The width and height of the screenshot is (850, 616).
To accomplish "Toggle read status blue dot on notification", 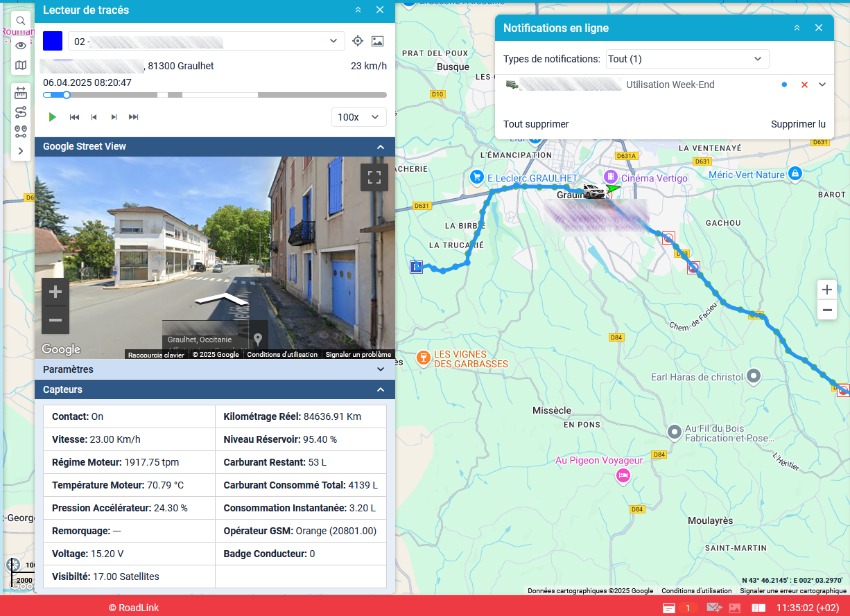I will pos(784,85).
